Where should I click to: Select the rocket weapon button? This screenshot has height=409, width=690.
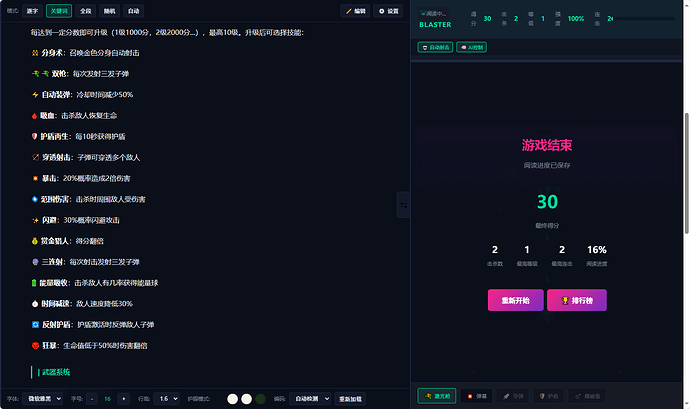click(x=512, y=396)
